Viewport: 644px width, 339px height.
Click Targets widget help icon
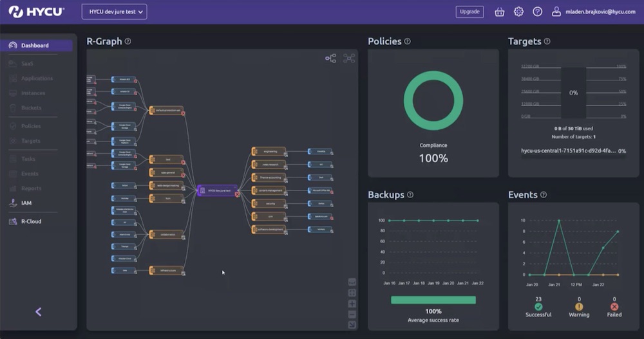(547, 41)
